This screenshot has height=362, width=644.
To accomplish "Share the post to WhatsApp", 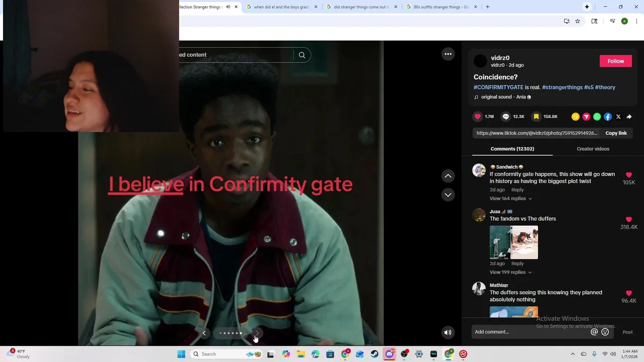I will (597, 117).
